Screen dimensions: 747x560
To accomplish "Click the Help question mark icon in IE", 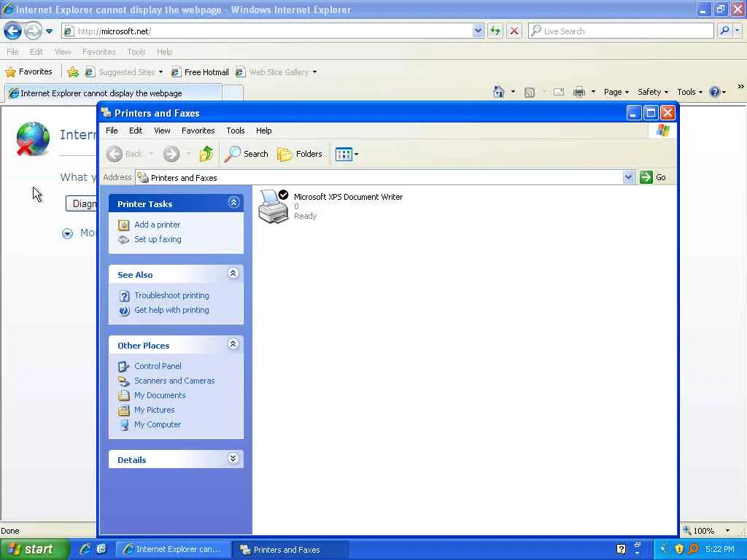I will pyautogui.click(x=715, y=92).
